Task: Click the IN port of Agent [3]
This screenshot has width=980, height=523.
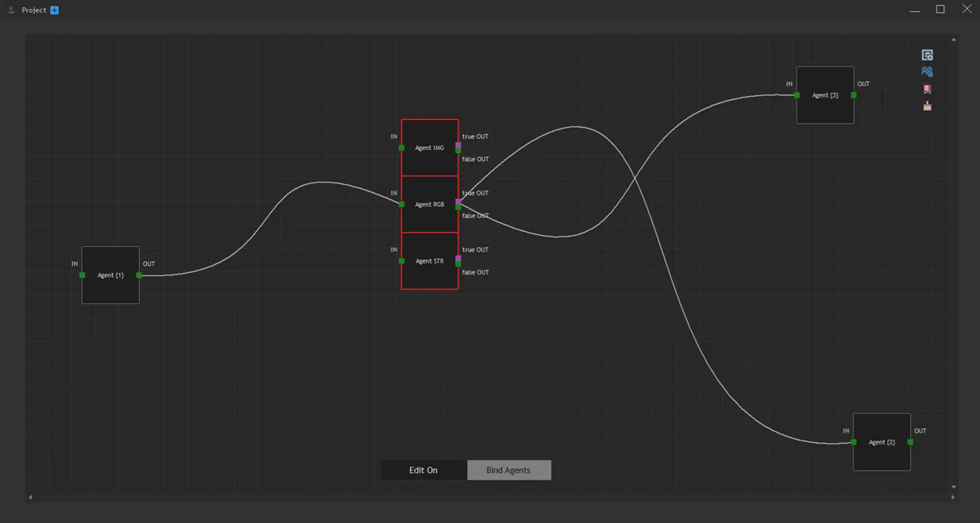Action: [797, 95]
